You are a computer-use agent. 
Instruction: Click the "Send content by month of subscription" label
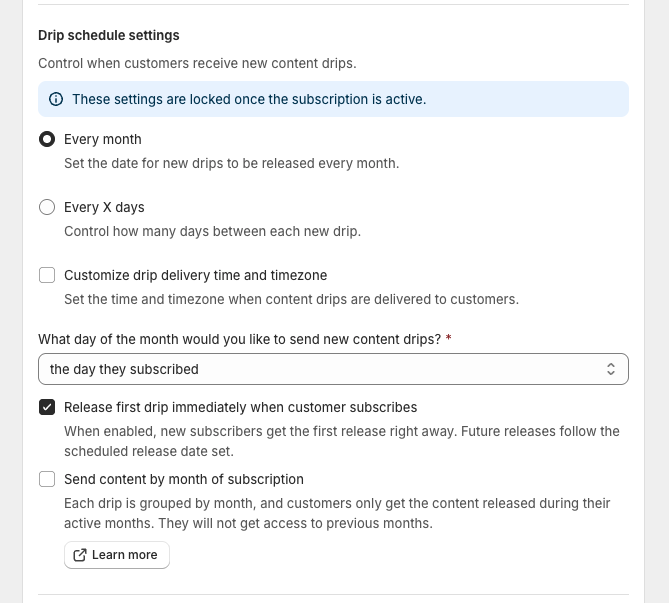click(x=183, y=479)
